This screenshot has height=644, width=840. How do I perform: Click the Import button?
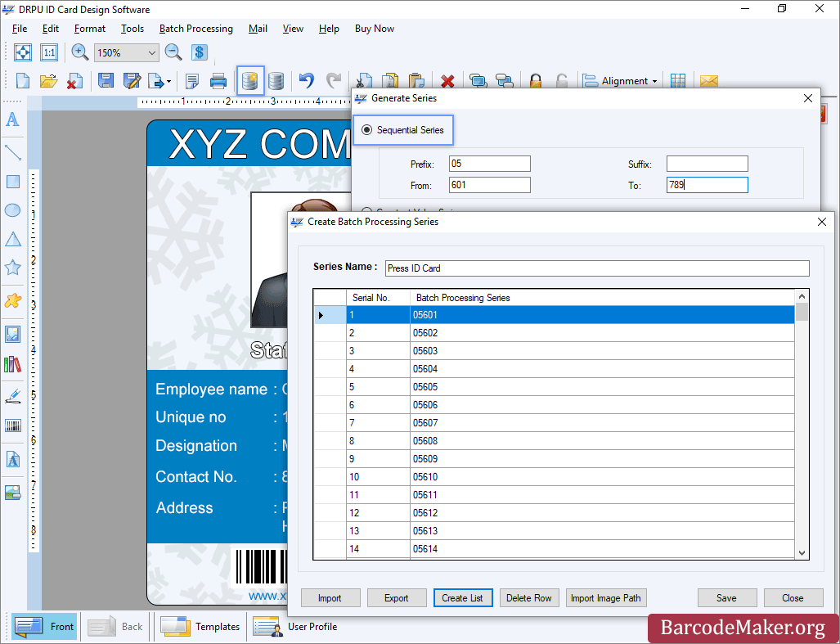(330, 598)
